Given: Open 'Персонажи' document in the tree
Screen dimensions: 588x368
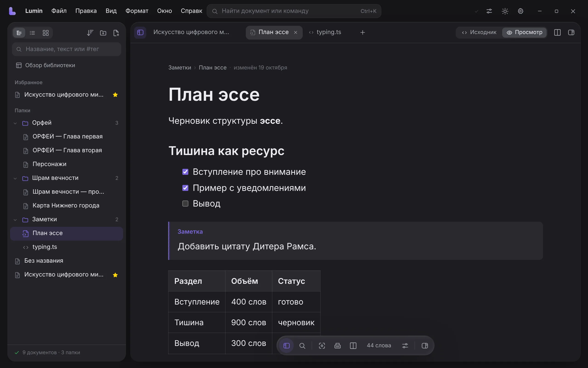Looking at the screenshot, I should point(67,164).
